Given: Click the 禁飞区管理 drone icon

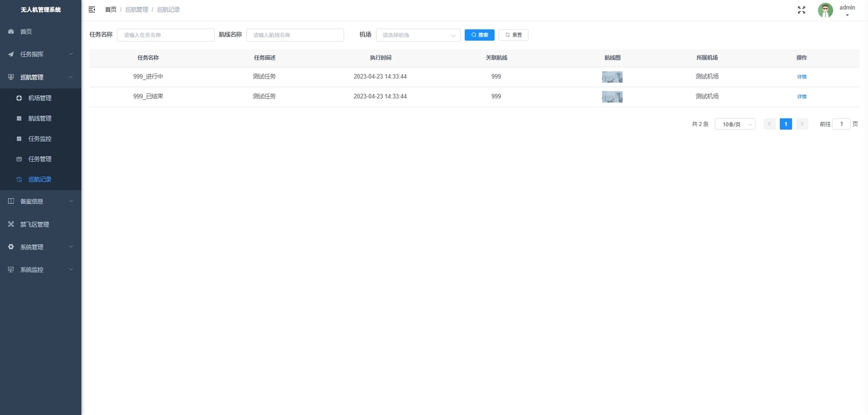Looking at the screenshot, I should click(11, 224).
